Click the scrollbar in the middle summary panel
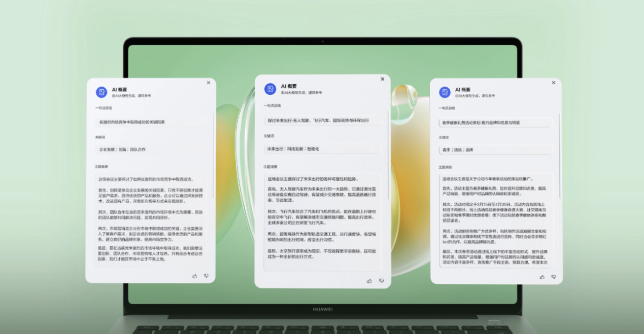 [x=388, y=152]
